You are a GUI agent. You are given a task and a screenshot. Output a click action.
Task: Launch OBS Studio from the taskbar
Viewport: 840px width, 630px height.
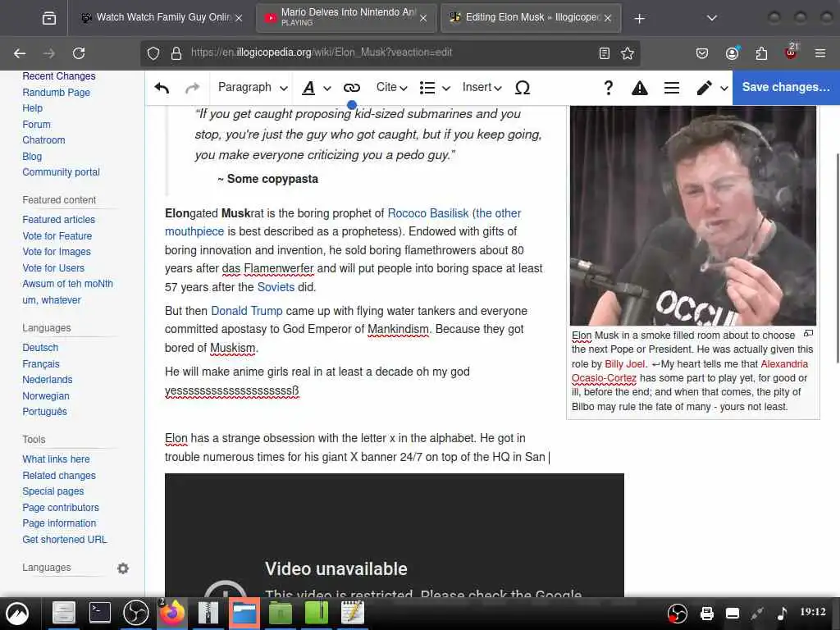(x=136, y=612)
